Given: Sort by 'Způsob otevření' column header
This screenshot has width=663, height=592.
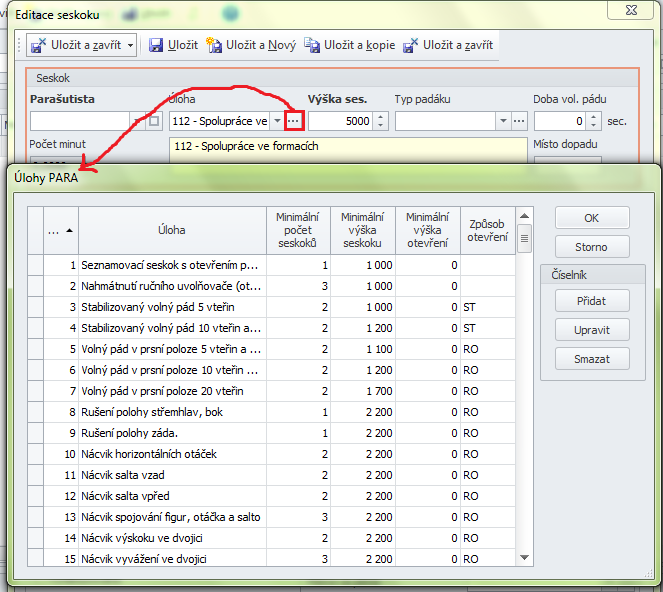Looking at the screenshot, I should (487, 230).
